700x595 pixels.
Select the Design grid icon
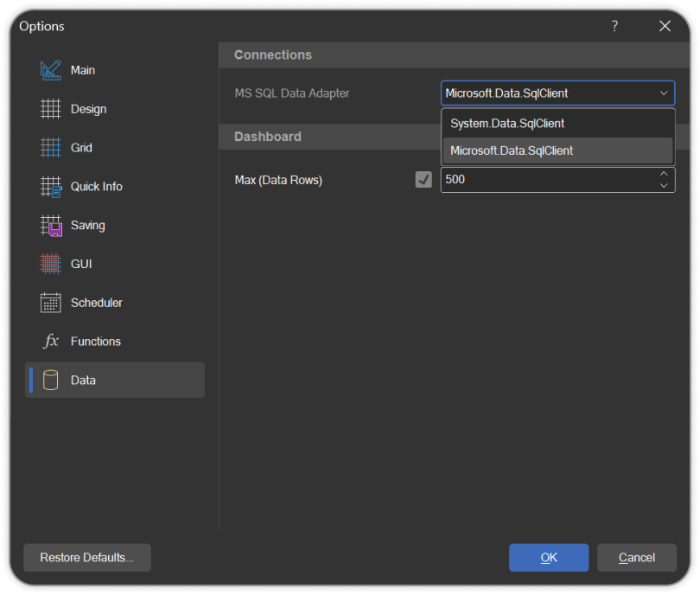click(x=50, y=109)
